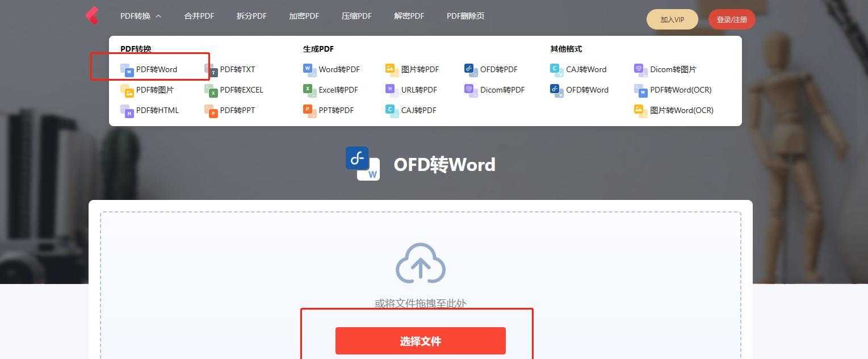Viewport: 868px width, 359px height.
Task: Select the Dicom转图片 link text
Action: pyautogui.click(x=673, y=69)
